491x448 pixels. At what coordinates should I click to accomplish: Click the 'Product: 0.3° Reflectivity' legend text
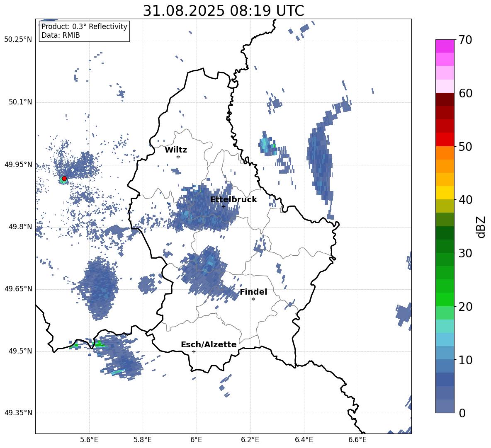click(x=84, y=27)
